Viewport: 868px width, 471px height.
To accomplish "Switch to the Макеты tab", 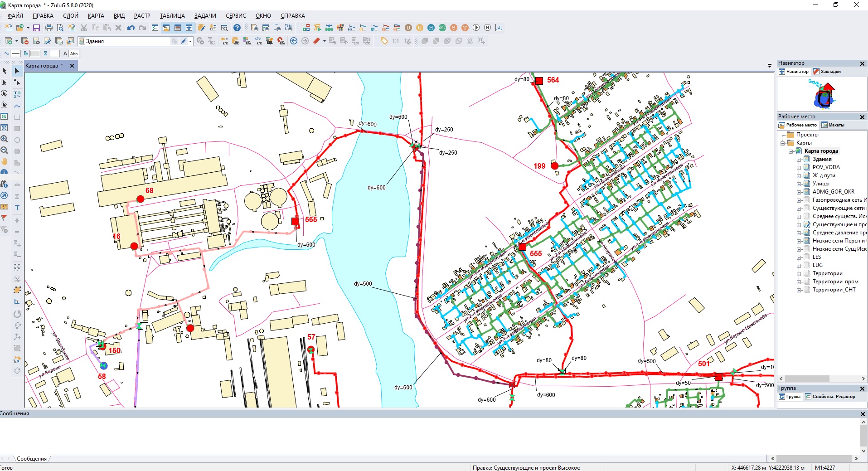I will [x=833, y=125].
